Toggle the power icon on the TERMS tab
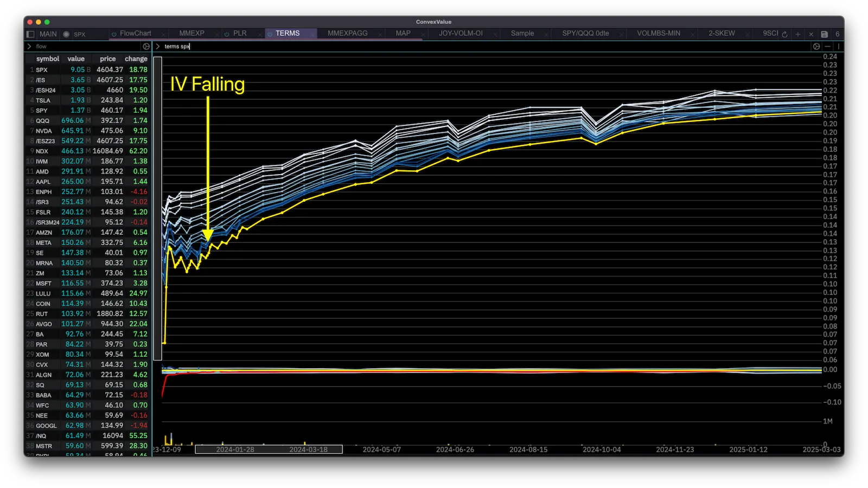Viewport: 868px width, 488px height. point(270,34)
